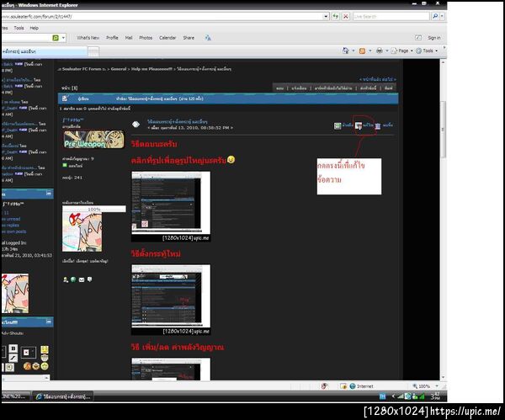The width and height of the screenshot is (505, 420).
Task: Click the translate icon in Live toolbar
Action: point(208,38)
